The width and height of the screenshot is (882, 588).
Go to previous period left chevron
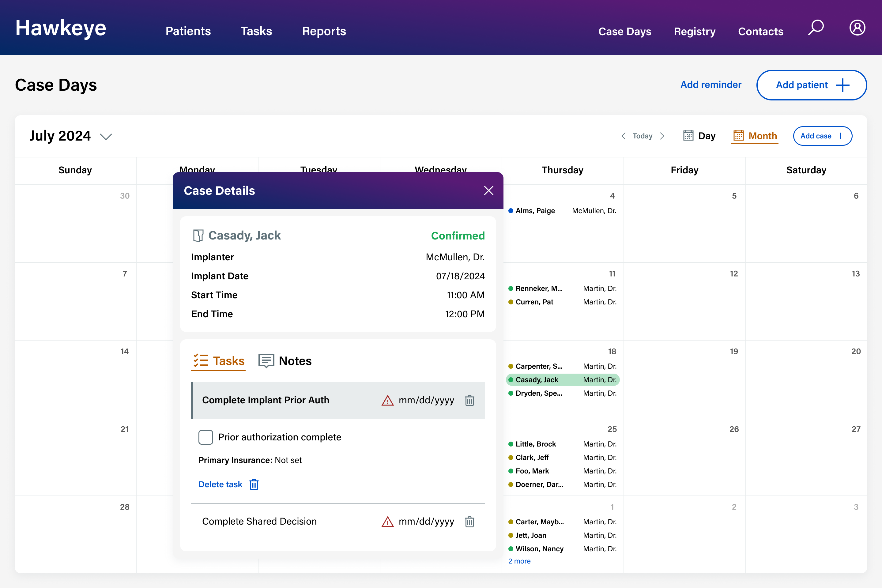point(623,136)
